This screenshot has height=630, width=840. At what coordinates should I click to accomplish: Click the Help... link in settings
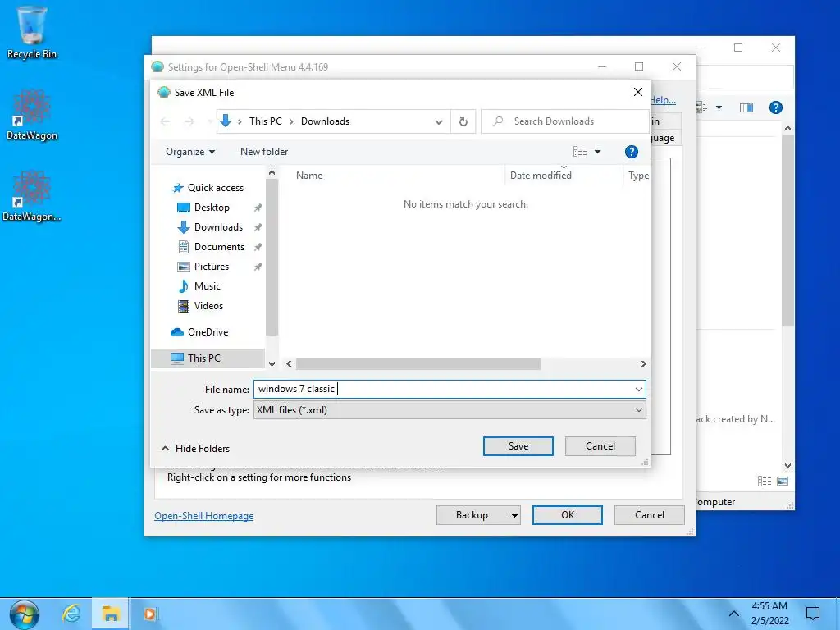(663, 99)
